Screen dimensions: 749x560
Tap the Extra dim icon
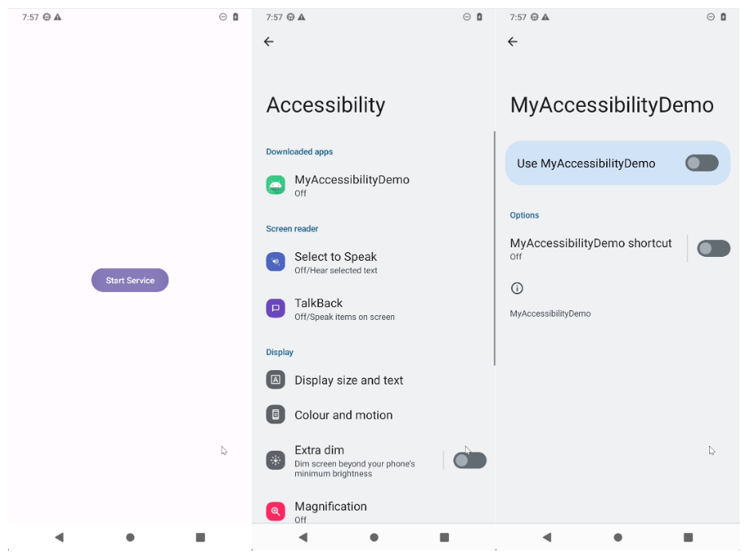275,460
